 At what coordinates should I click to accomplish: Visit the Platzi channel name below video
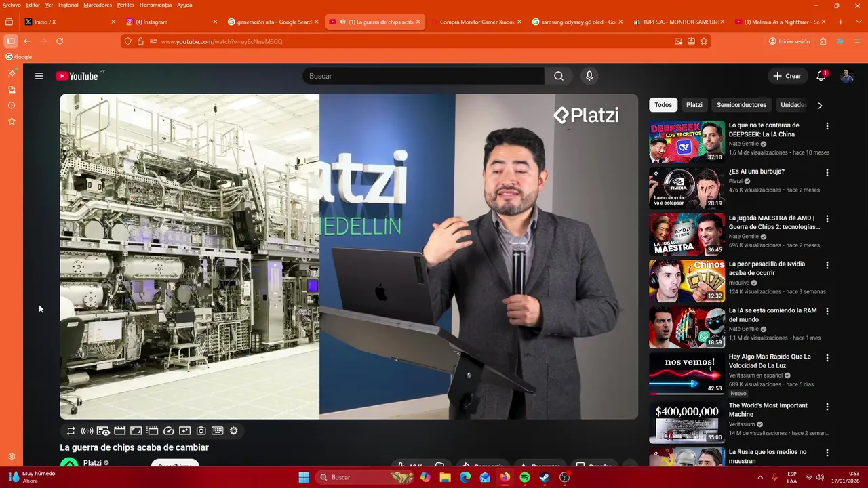(92, 463)
